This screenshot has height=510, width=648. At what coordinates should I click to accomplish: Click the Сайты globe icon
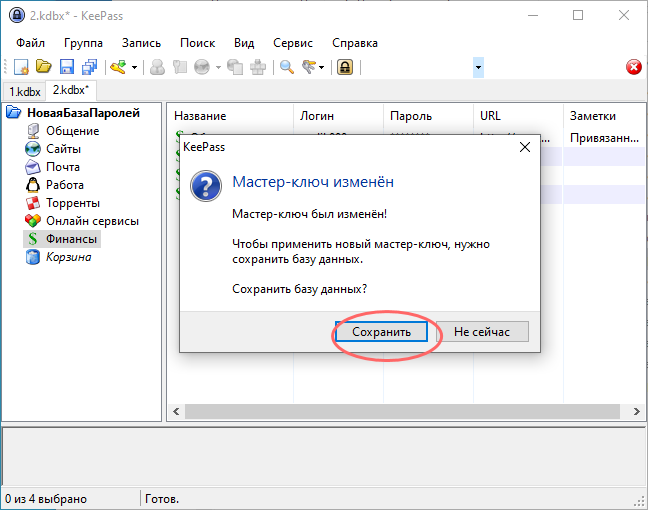tap(33, 149)
